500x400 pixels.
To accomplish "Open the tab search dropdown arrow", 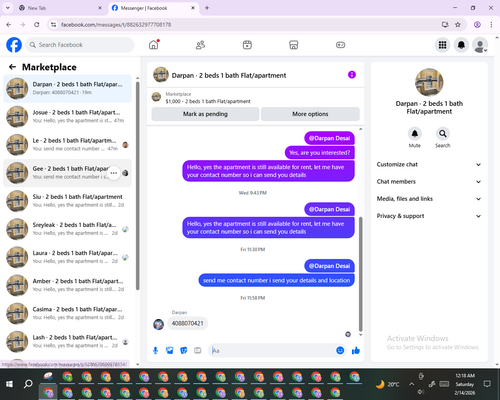I will (8, 8).
